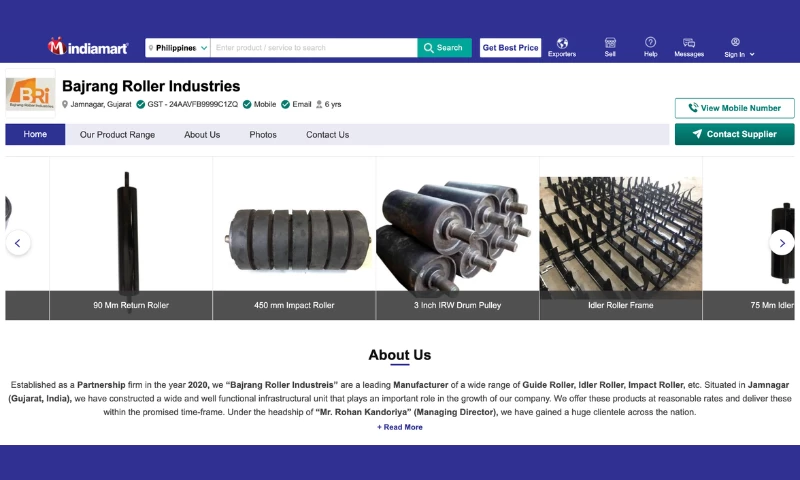Click the View Mobile Number button
Viewport: 800px width, 480px height.
734,108
